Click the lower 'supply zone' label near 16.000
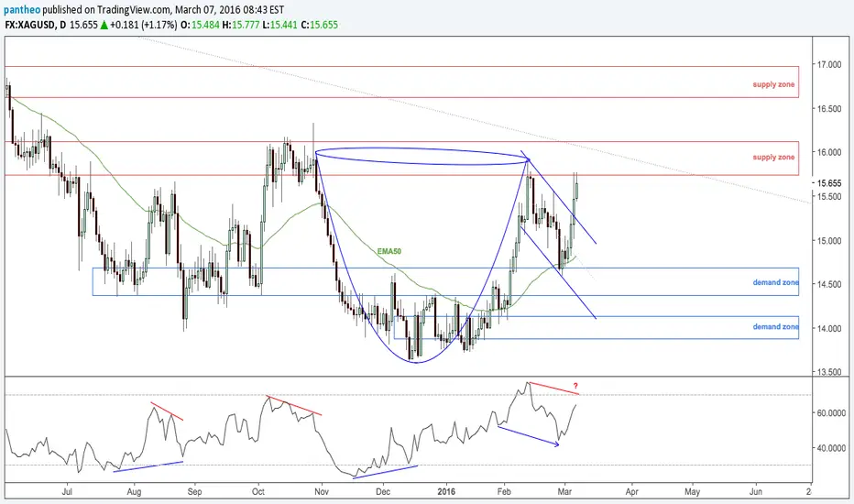854x504 pixels. pos(773,157)
